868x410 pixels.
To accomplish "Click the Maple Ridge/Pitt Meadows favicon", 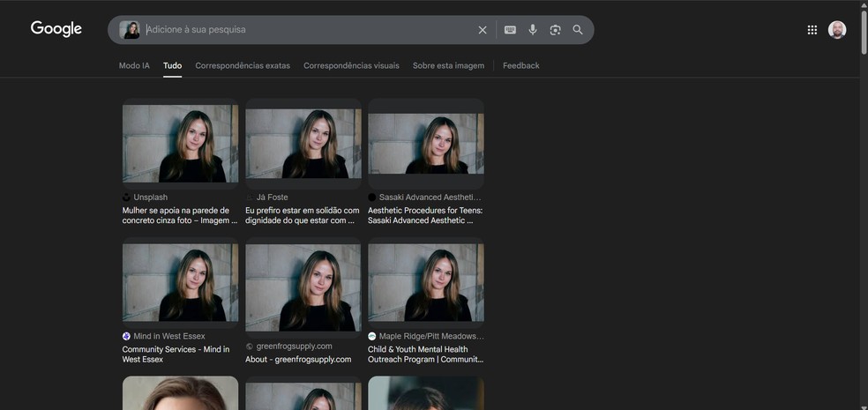I will (372, 337).
